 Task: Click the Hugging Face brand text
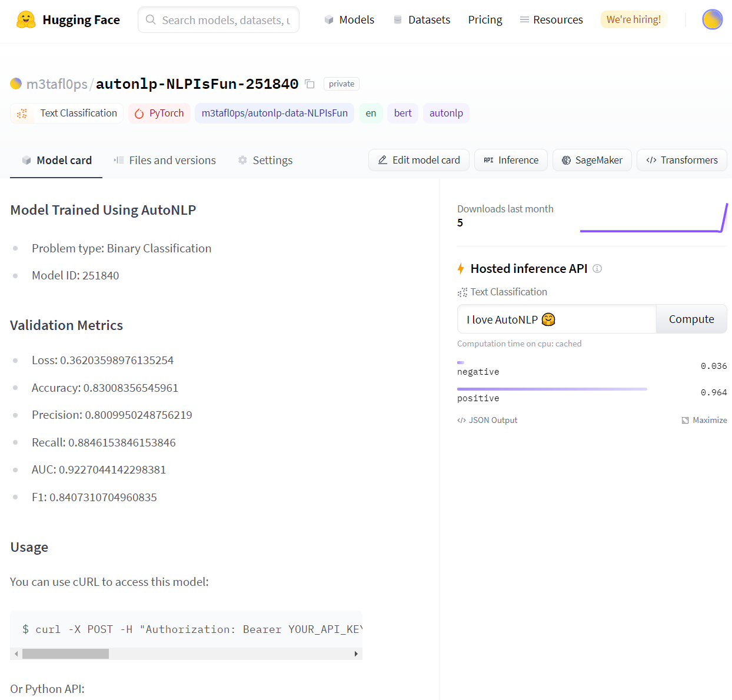click(81, 20)
